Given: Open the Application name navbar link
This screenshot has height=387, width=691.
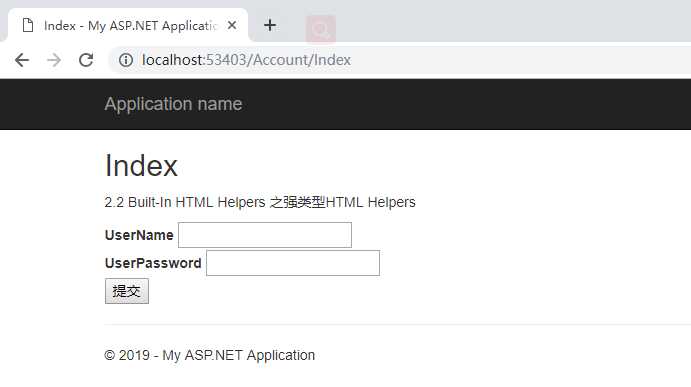Looking at the screenshot, I should click(173, 104).
